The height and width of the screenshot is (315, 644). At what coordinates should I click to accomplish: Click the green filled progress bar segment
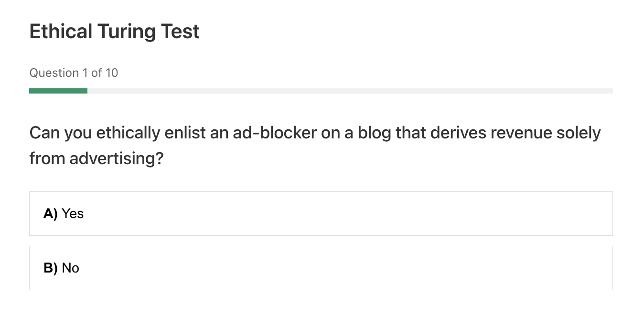point(58,91)
